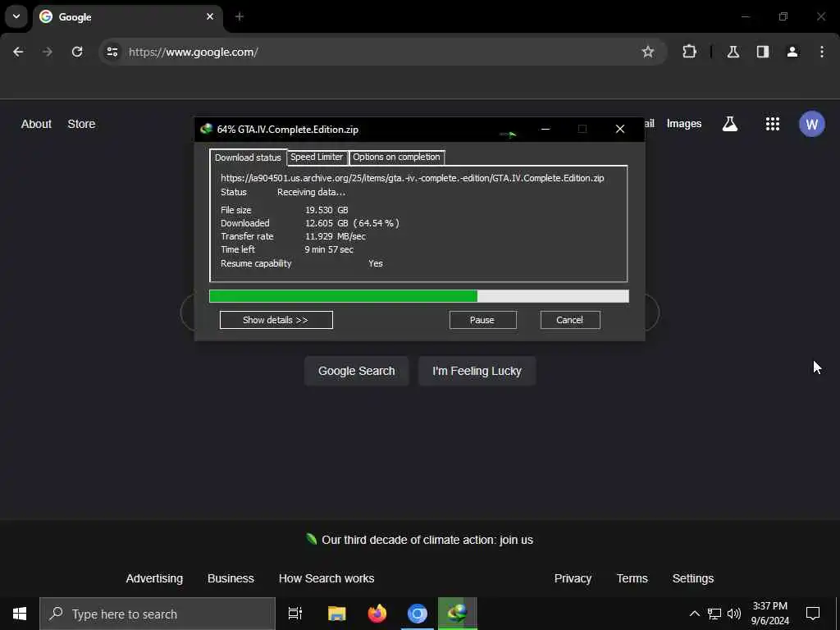Viewport: 840px width, 630px height.
Task: Click the 9 min 57 sec time left
Action: [329, 249]
